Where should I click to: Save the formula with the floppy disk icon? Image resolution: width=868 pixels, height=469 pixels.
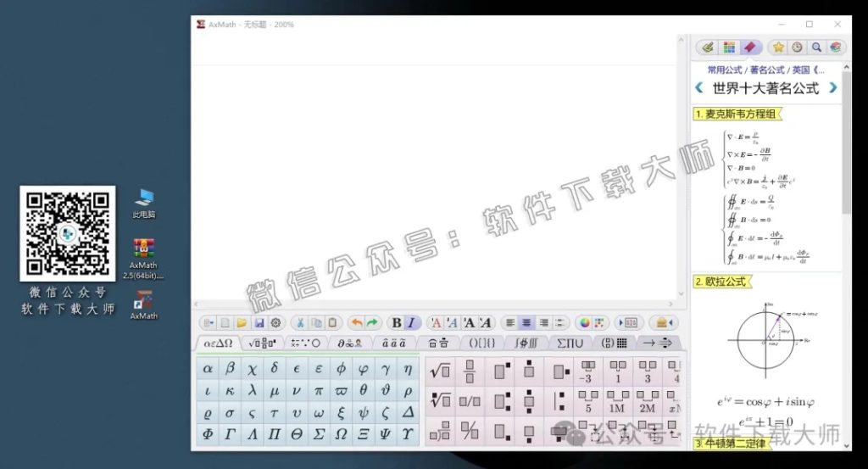259,323
